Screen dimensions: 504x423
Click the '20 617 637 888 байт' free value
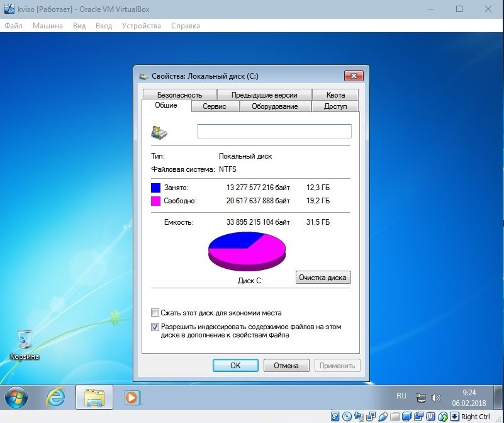tap(258, 201)
